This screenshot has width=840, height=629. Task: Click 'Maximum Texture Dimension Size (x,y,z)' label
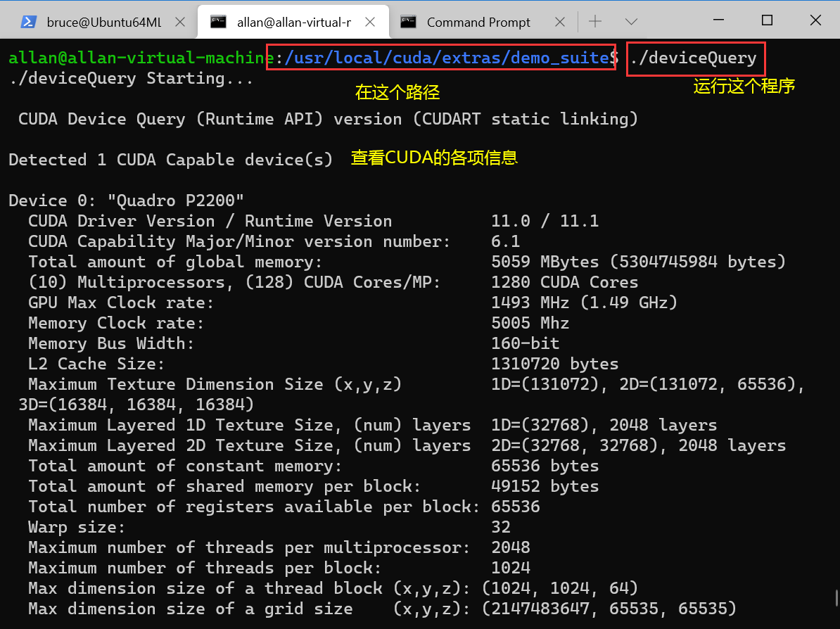coord(215,384)
